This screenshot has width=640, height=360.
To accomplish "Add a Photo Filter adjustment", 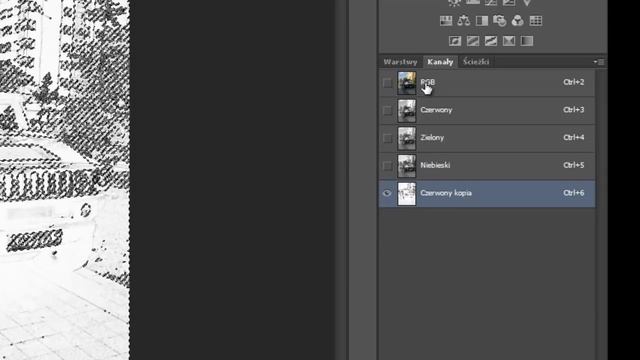I will click(500, 20).
